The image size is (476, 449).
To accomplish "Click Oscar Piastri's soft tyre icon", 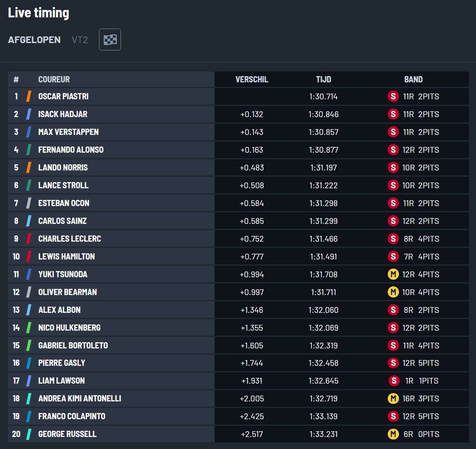I will point(393,96).
